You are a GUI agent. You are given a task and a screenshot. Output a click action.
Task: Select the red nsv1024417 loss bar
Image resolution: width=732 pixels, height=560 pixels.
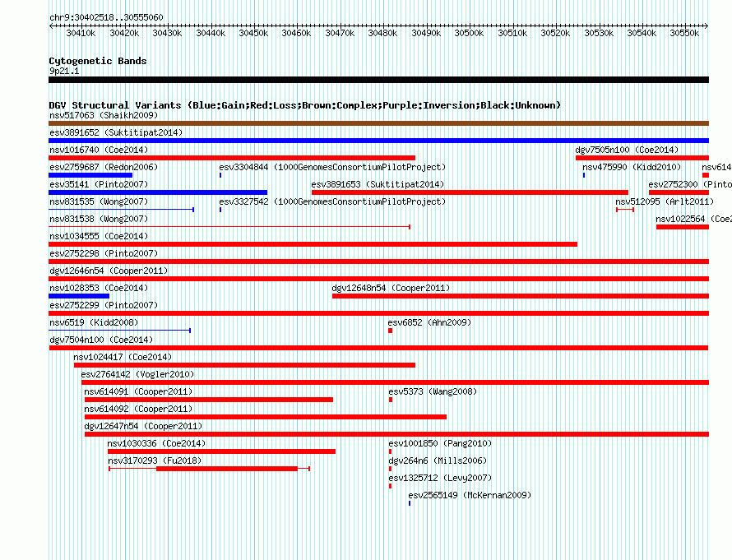click(x=244, y=365)
